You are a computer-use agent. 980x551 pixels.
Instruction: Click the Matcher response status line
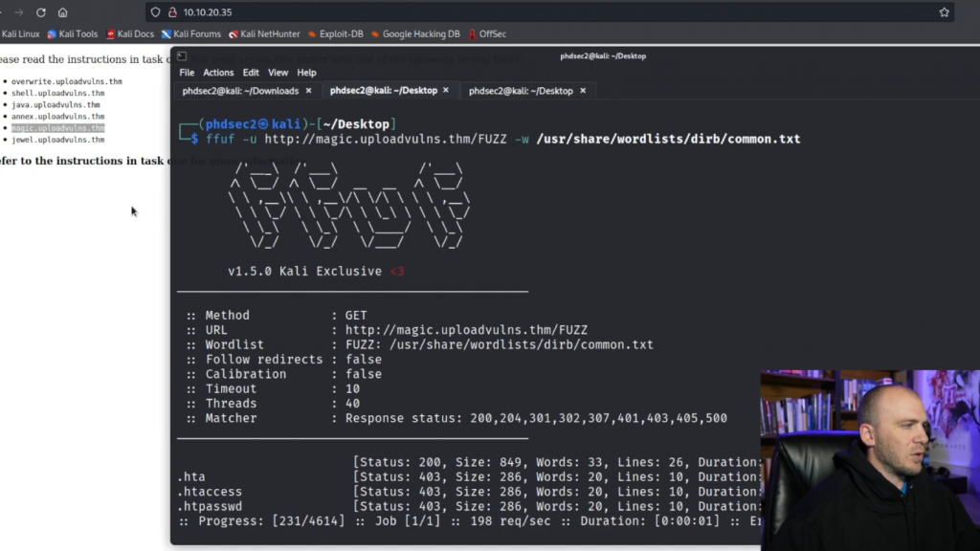point(457,419)
